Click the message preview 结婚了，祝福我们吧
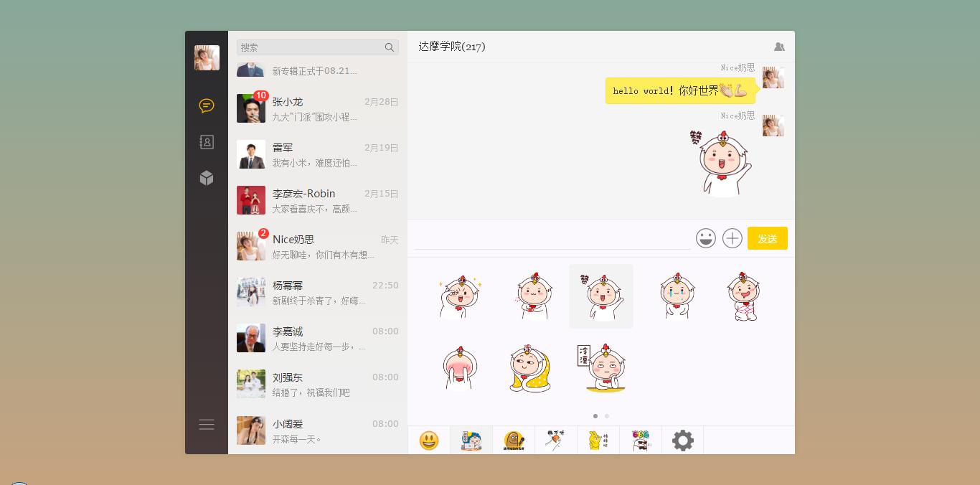This screenshot has height=485, width=980. 311,392
